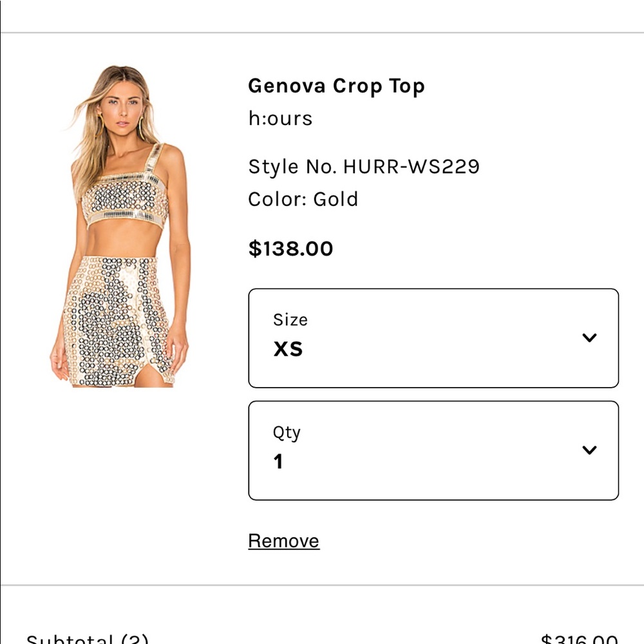Screen dimensions: 644x644
Task: Click the Subtotal label at the bottom
Action: point(87,639)
